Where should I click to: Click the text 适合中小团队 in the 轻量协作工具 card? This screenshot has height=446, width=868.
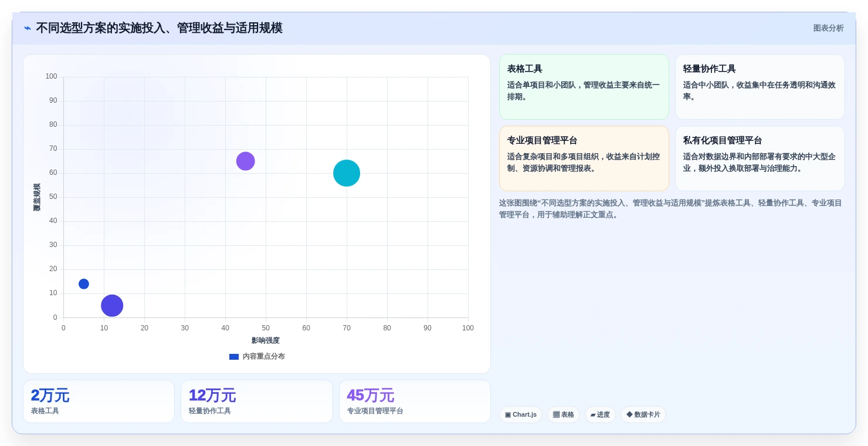(x=706, y=85)
